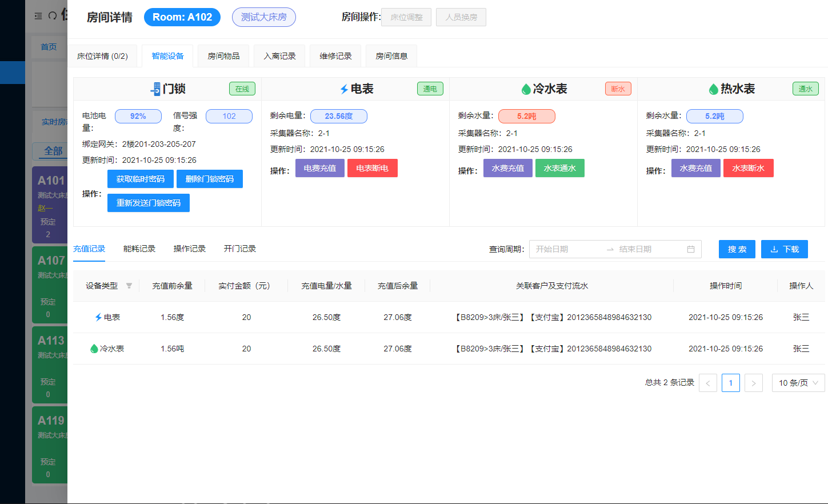Click 1.56吨 cell in 冷水表 row

point(172,349)
